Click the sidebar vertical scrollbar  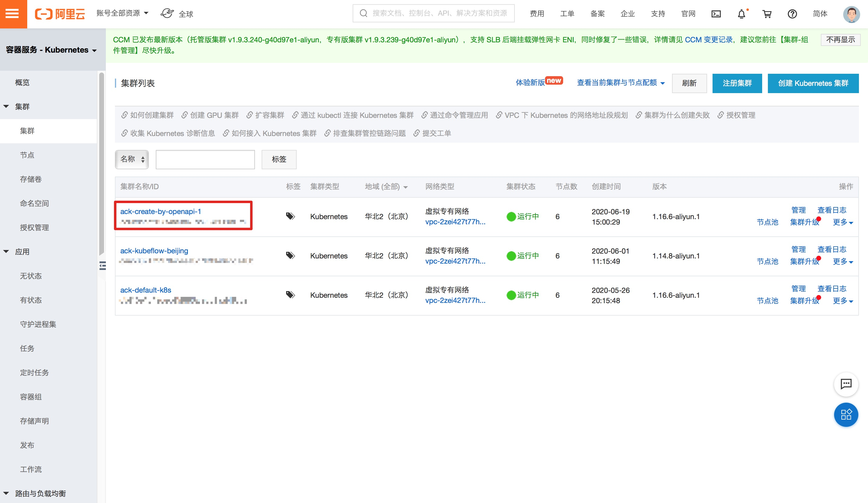coord(101,164)
